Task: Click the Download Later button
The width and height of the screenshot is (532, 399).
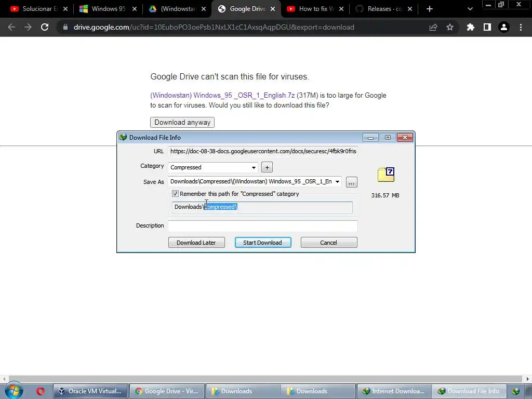Action: point(196,243)
